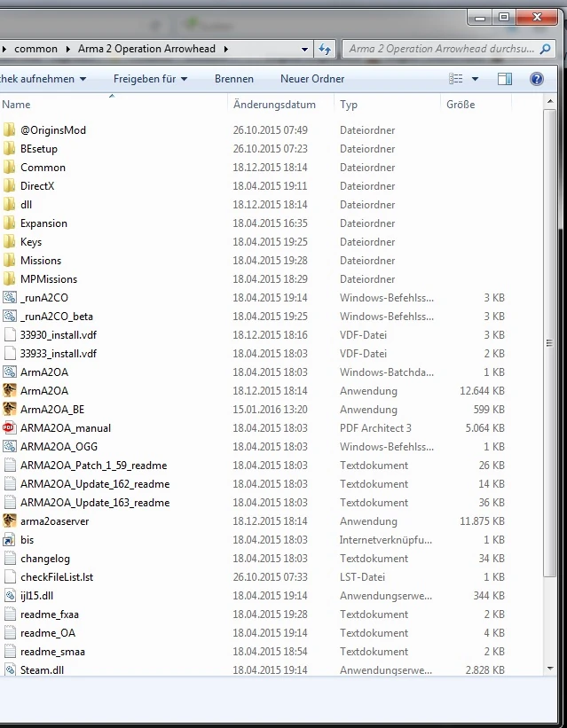Select the BEsetup folder icon
The image size is (567, 728).
tap(9, 149)
